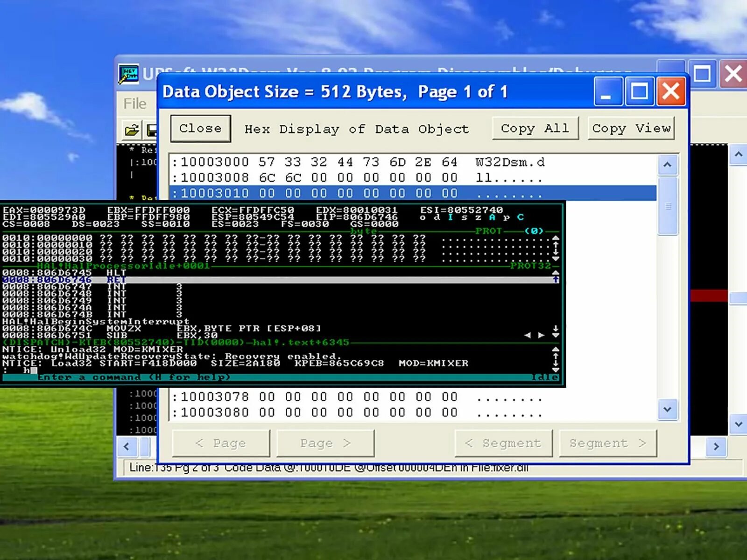
Task: Click line-up arrow on highlighted RET line
Action: pyautogui.click(x=556, y=280)
